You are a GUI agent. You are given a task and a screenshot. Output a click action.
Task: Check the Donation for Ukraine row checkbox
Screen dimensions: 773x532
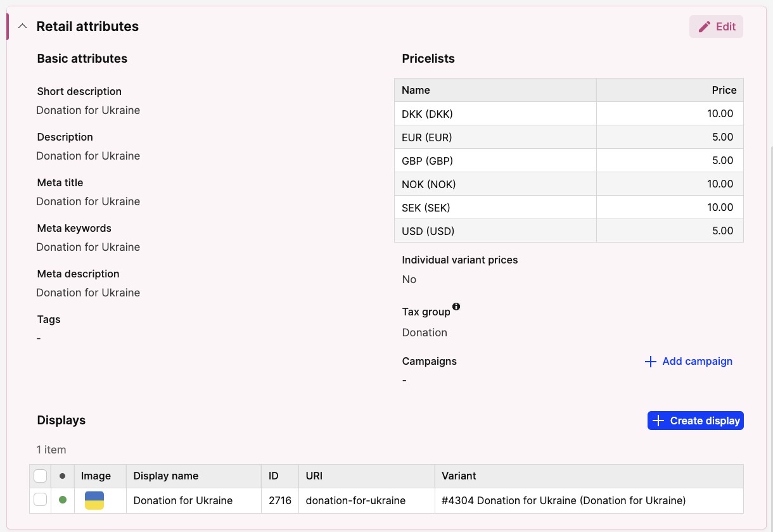click(40, 500)
